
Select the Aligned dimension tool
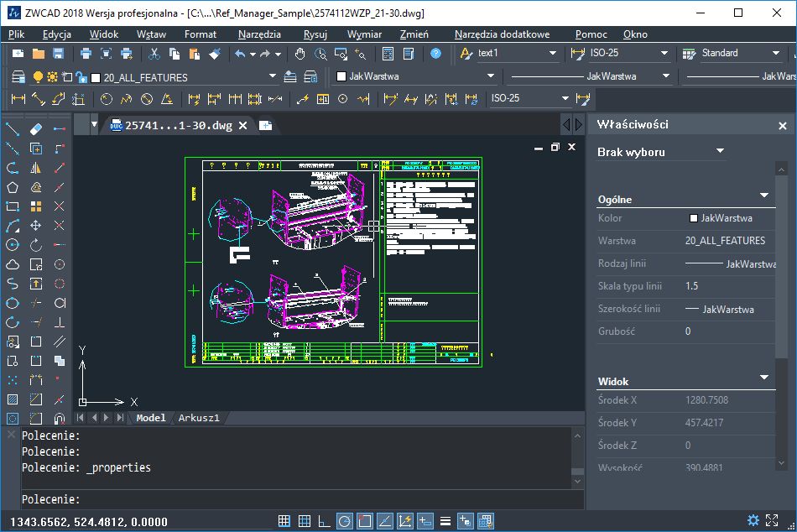point(38,99)
